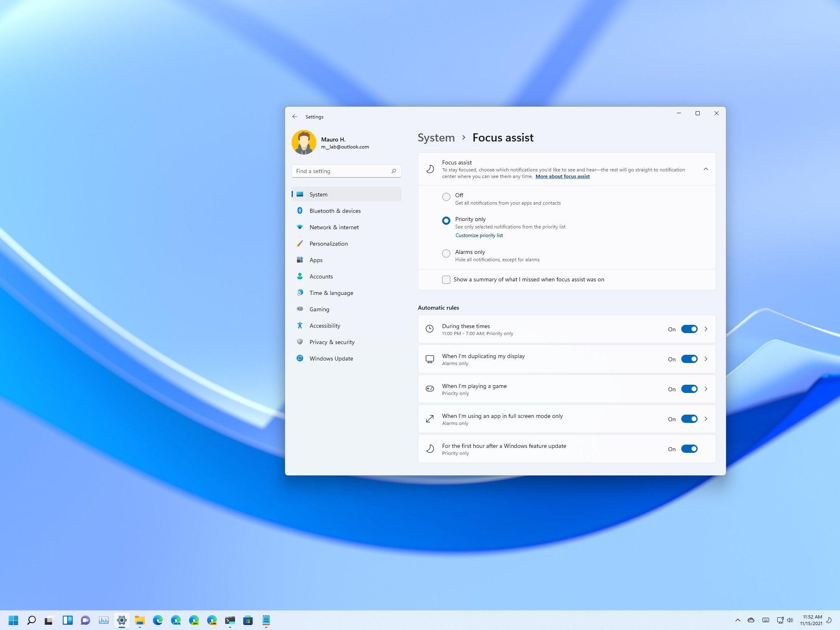Click the gamepad icon on the game rule
The width and height of the screenshot is (840, 630).
coord(429,388)
